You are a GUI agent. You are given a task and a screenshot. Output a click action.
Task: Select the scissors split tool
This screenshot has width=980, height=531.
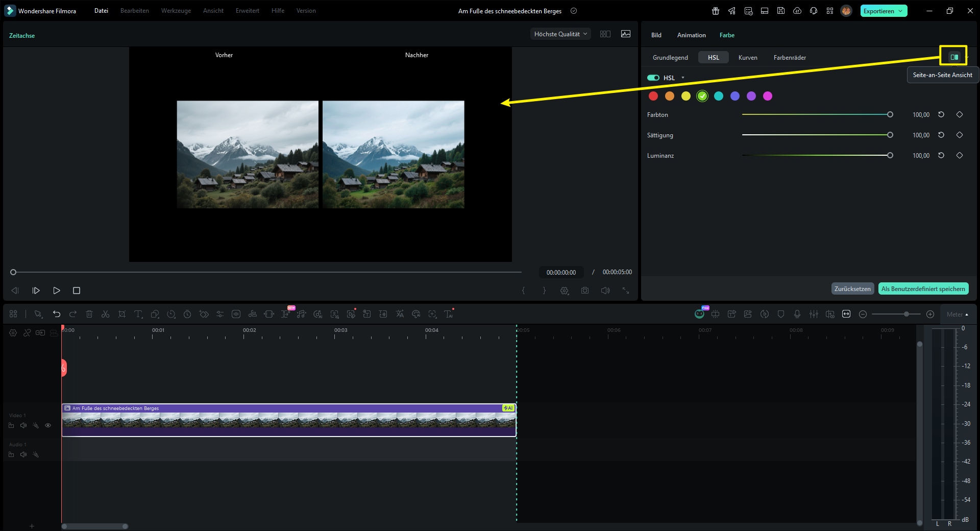[106, 314]
